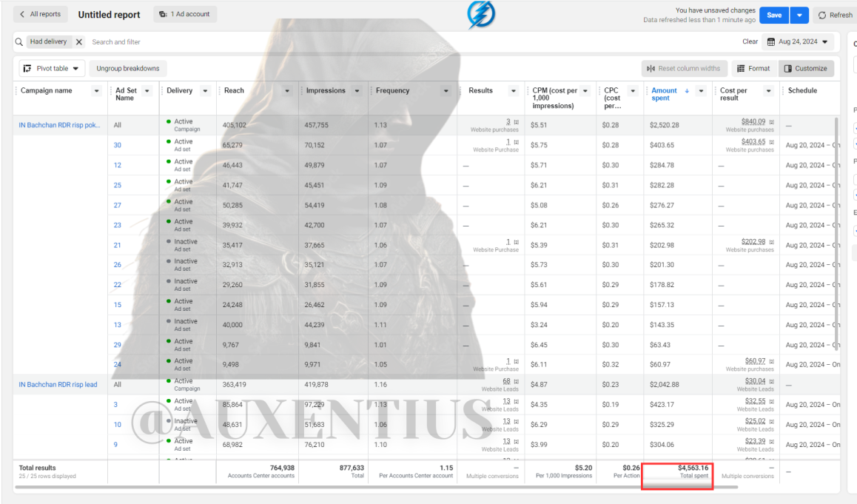Click the Save button
This screenshot has height=504, width=857.
coord(774,16)
